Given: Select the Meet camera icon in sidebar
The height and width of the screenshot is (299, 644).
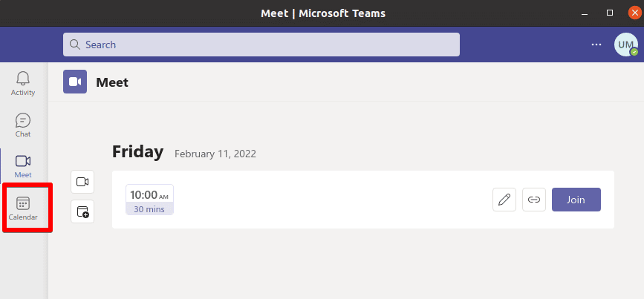Looking at the screenshot, I should pos(23,166).
